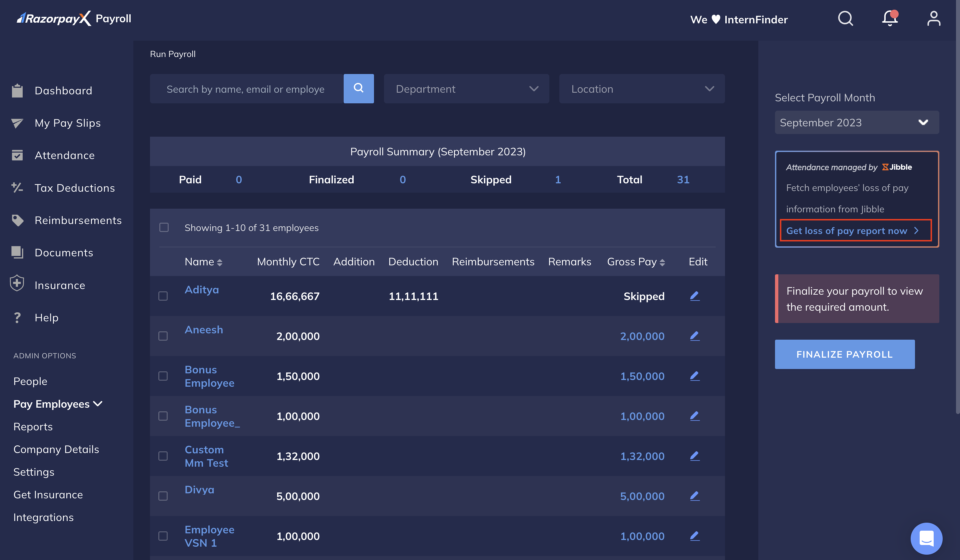960x560 pixels.
Task: Edit Aneesh's payroll entry pencil icon
Action: pyautogui.click(x=694, y=336)
